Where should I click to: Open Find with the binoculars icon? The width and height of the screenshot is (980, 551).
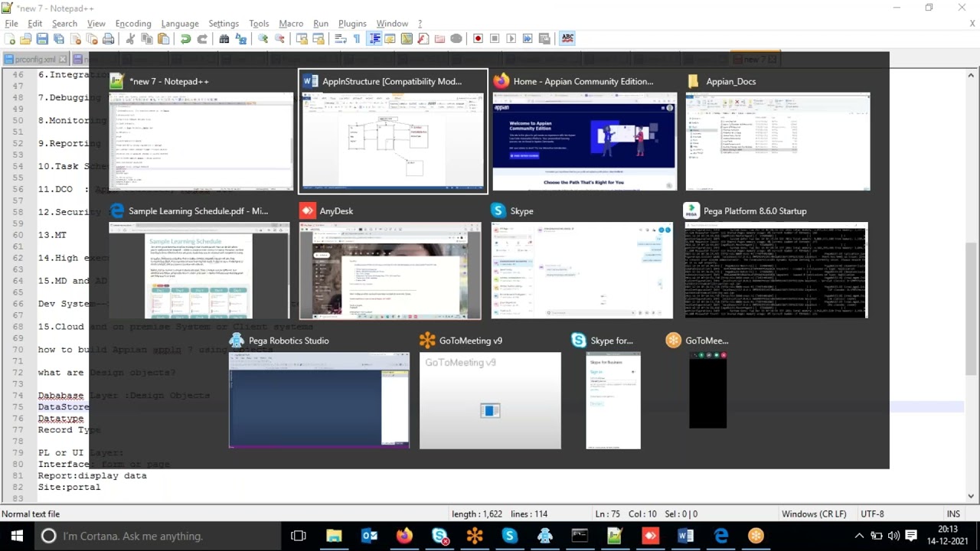coord(224,39)
